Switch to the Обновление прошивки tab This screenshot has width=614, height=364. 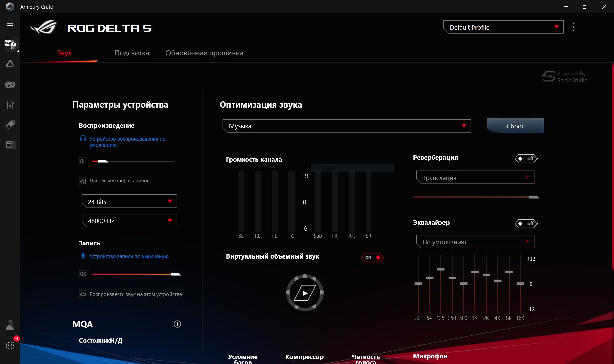coord(204,53)
